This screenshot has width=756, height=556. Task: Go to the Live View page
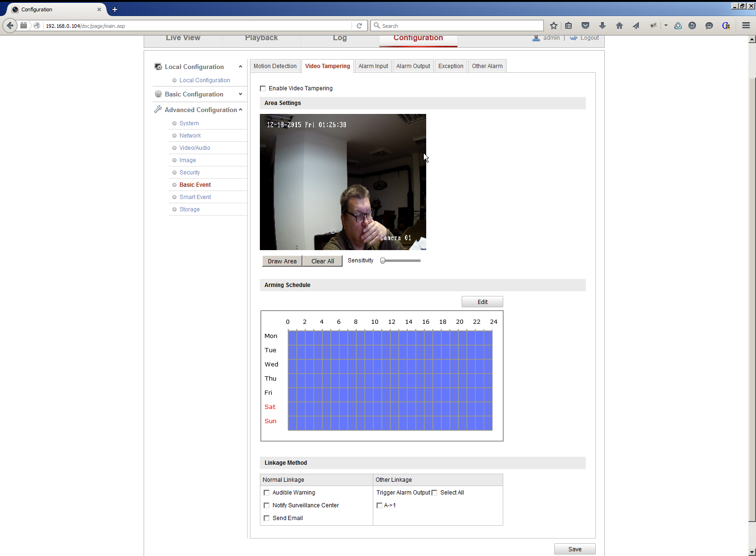pyautogui.click(x=183, y=39)
